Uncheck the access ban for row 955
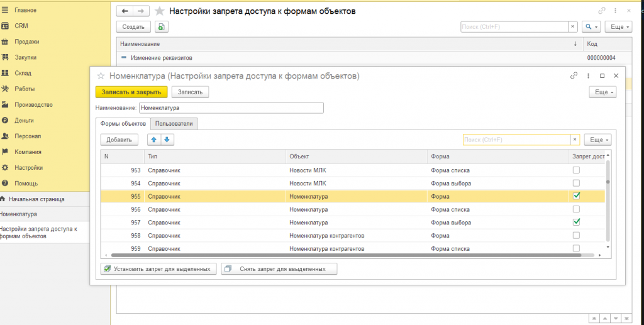 tap(576, 196)
